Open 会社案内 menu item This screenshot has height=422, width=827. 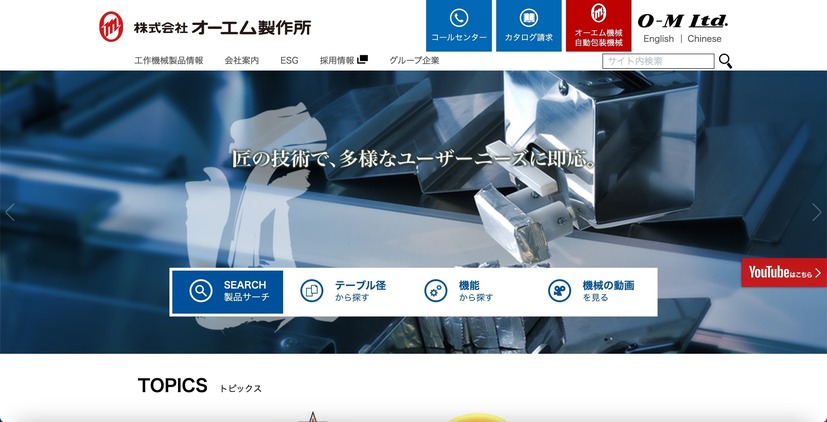coord(242,61)
